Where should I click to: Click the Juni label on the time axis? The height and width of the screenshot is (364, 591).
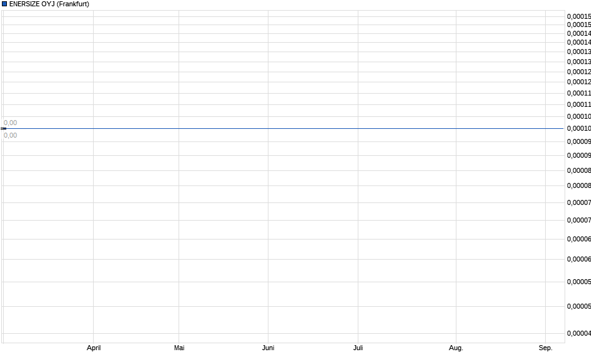click(x=268, y=348)
